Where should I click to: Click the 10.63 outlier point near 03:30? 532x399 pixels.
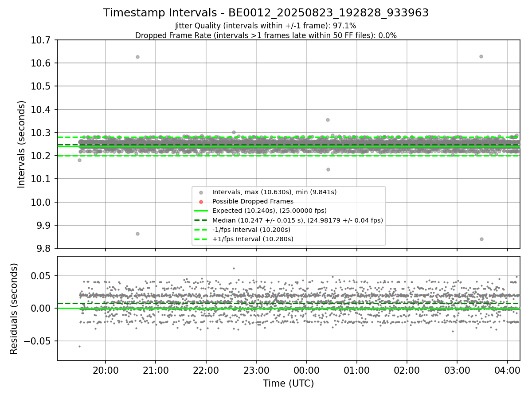pyautogui.click(x=481, y=56)
